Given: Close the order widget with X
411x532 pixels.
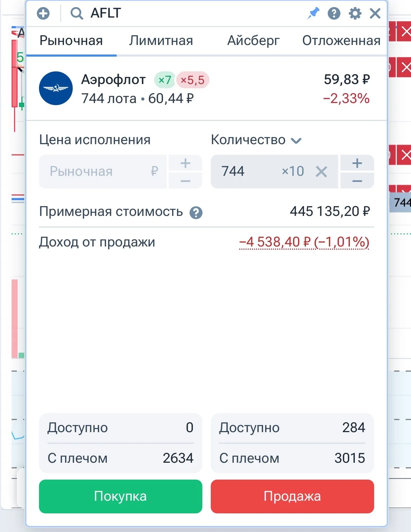Looking at the screenshot, I should [x=375, y=14].
